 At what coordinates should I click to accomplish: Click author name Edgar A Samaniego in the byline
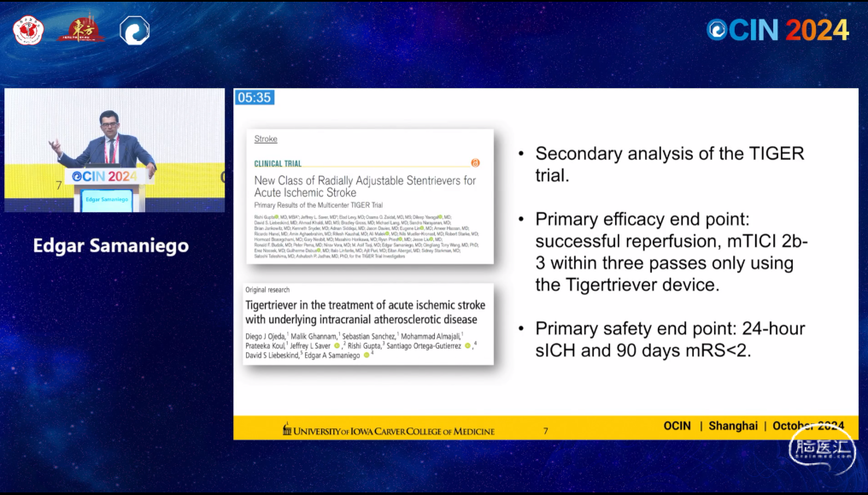pyautogui.click(x=332, y=356)
